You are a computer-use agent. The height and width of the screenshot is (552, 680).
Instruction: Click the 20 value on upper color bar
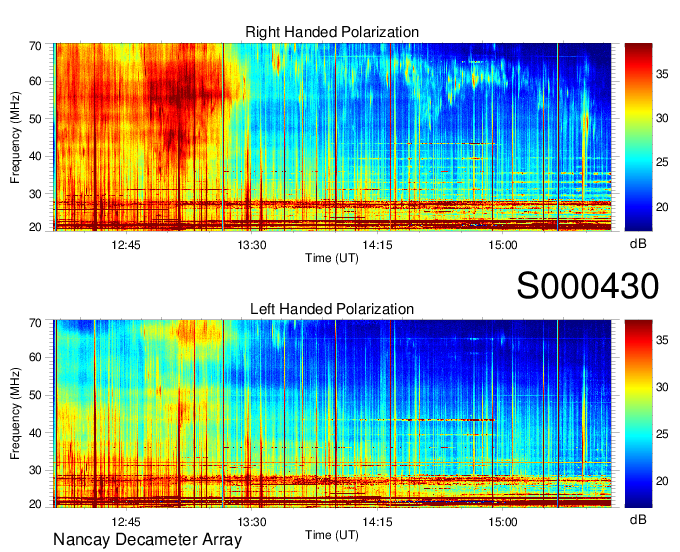pos(662,207)
